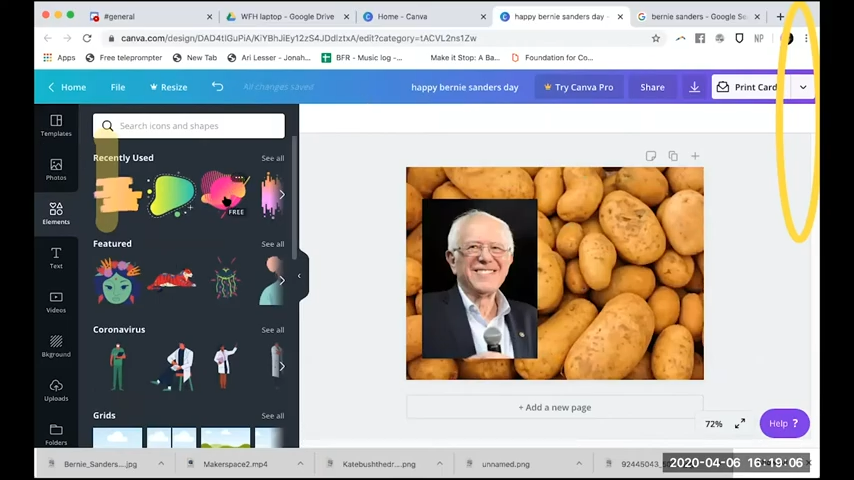The image size is (854, 480).
Task: Open a new browser tab
Action: [780, 17]
